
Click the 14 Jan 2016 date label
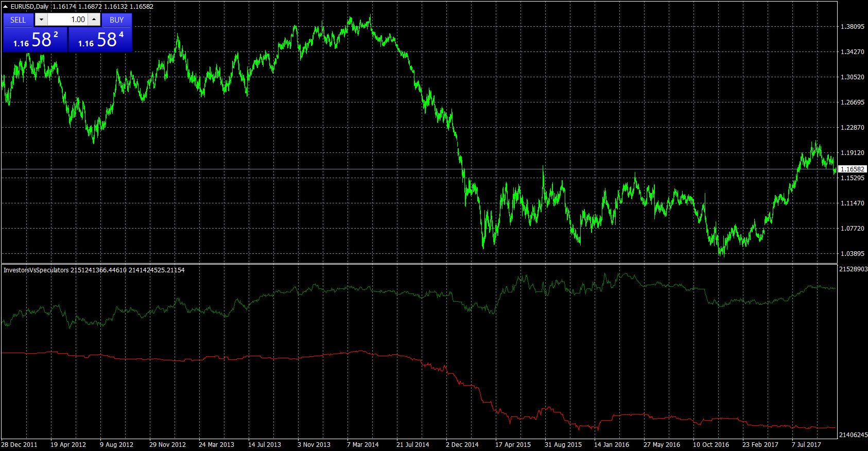pyautogui.click(x=612, y=444)
